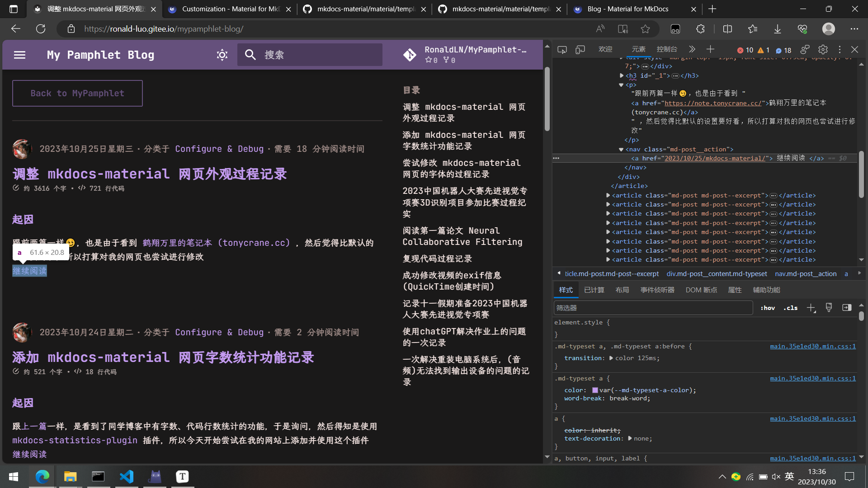Click the browser refresh button
Screen dimensions: 868x488
(41, 29)
